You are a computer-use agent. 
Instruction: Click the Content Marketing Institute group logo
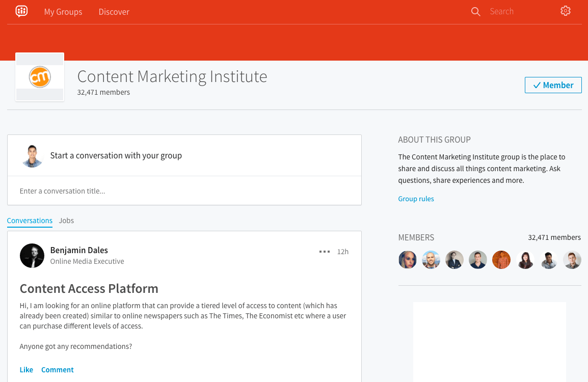tap(40, 77)
